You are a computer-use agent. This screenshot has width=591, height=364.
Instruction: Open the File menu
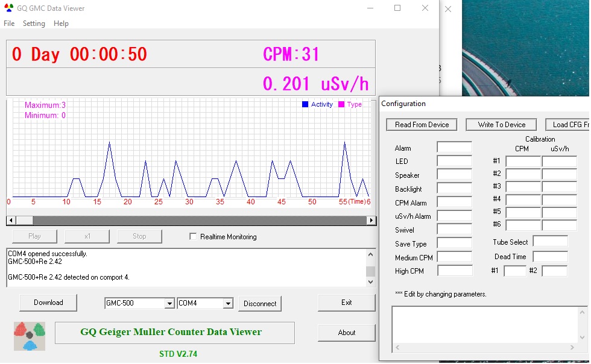[9, 24]
